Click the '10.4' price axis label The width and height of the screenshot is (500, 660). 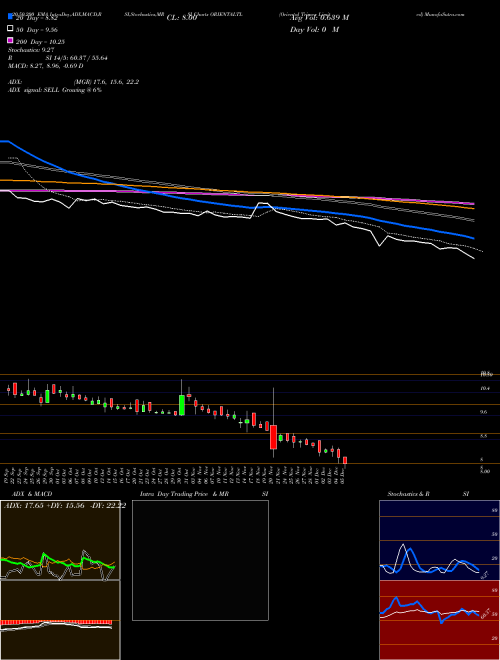pyautogui.click(x=484, y=388)
